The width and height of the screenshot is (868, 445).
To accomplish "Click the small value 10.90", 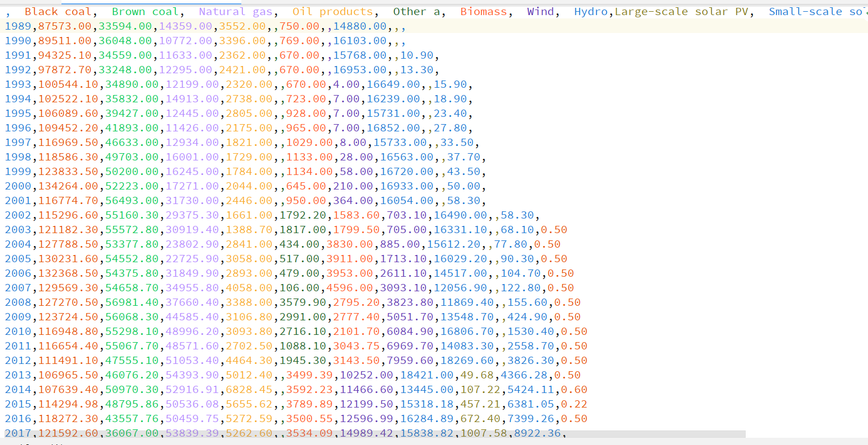I will click(417, 55).
